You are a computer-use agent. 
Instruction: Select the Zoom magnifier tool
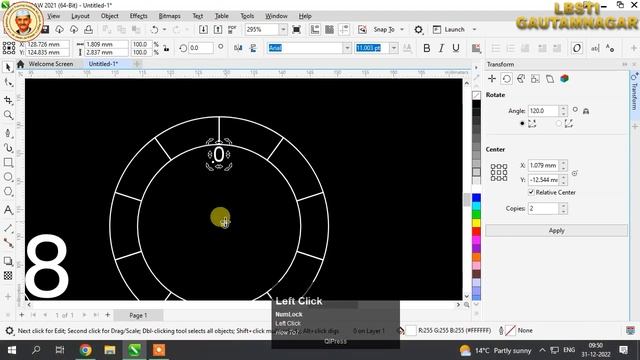click(8, 115)
